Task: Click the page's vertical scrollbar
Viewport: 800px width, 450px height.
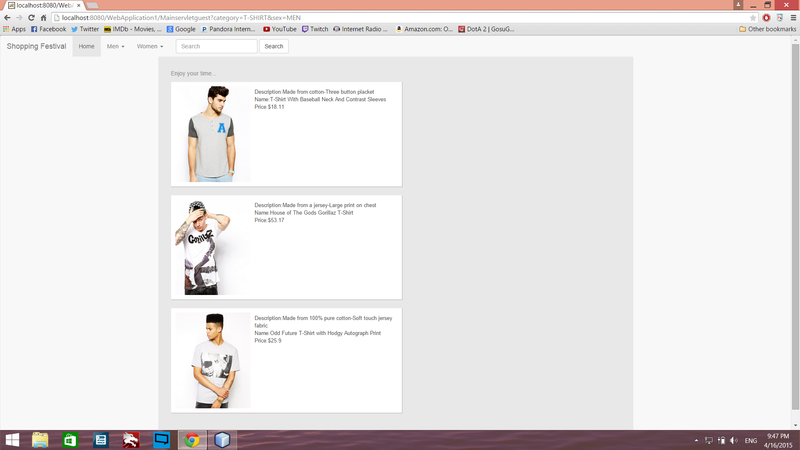Action: pyautogui.click(x=795, y=200)
